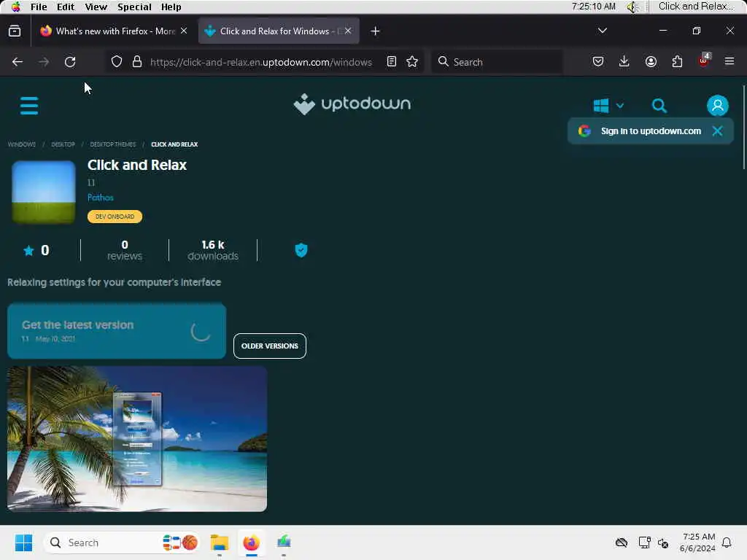Viewport: 747px width, 560px height.
Task: Open the Special menu
Action: point(134,7)
